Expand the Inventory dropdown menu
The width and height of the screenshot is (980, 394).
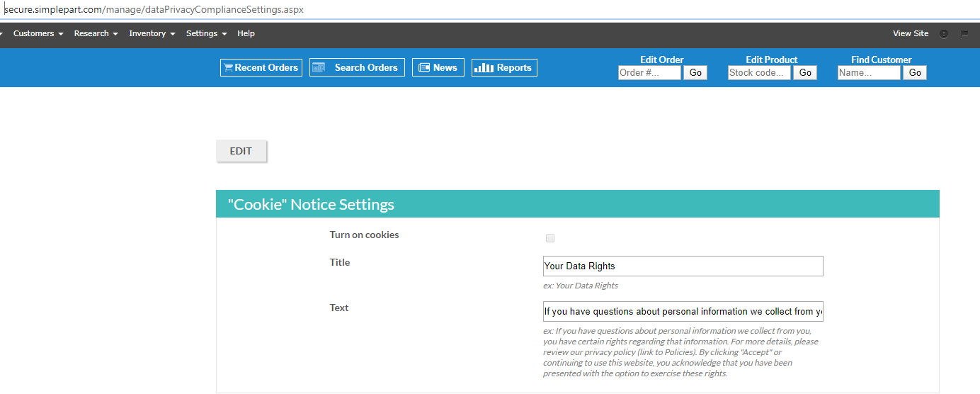point(152,33)
